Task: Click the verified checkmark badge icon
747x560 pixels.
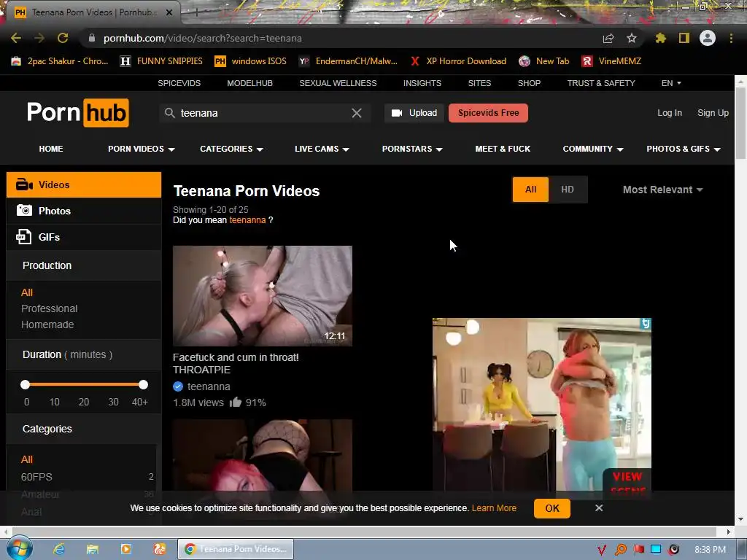Action: coord(178,386)
